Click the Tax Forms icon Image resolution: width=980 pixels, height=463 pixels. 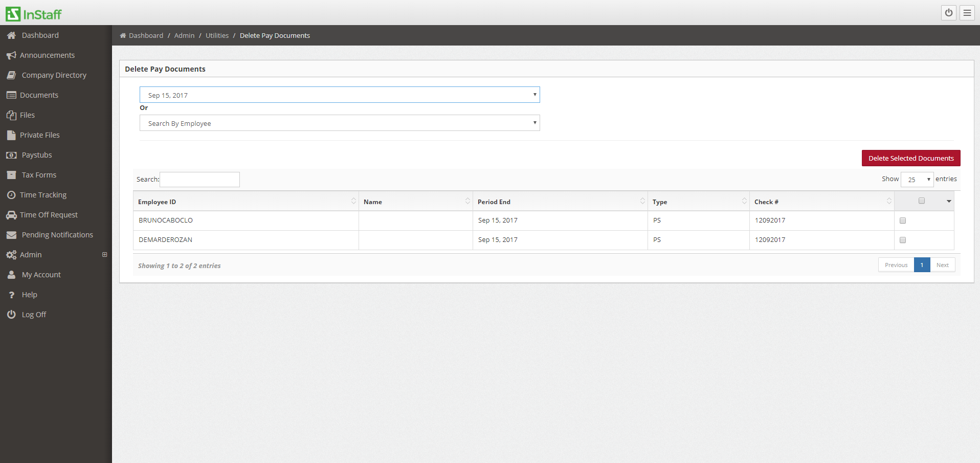point(11,174)
